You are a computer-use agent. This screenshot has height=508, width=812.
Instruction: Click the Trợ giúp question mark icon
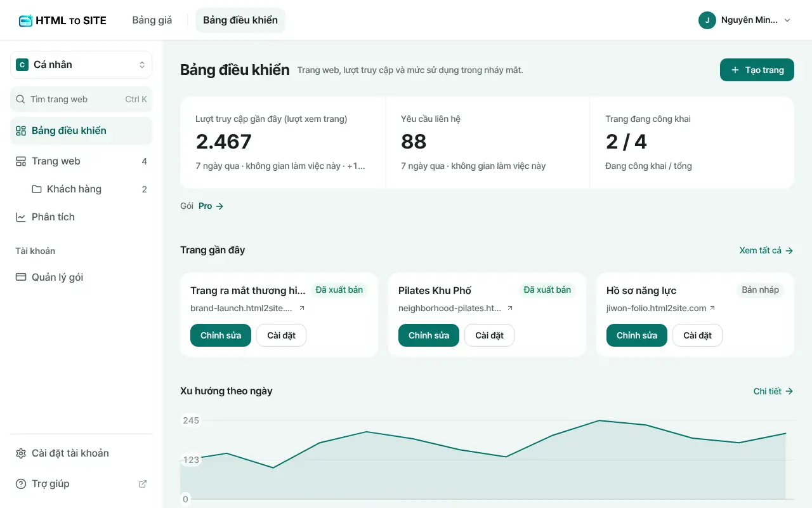[21, 484]
